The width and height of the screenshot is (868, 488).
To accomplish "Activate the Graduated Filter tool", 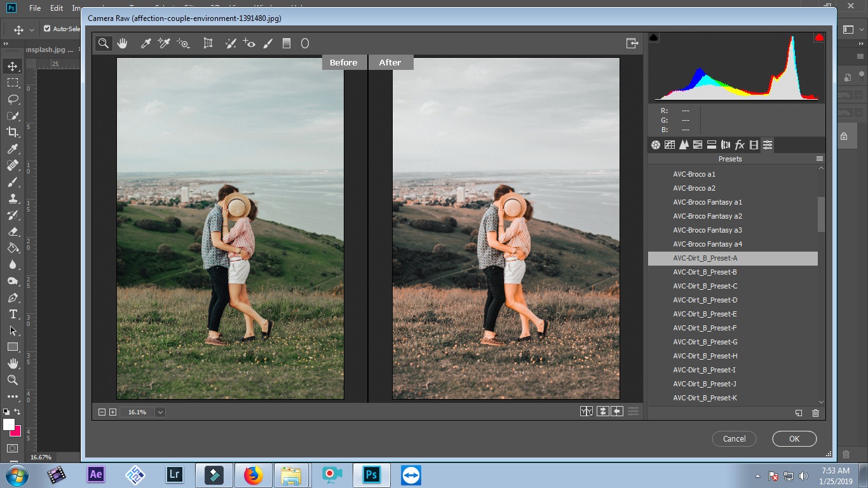I will tap(287, 43).
